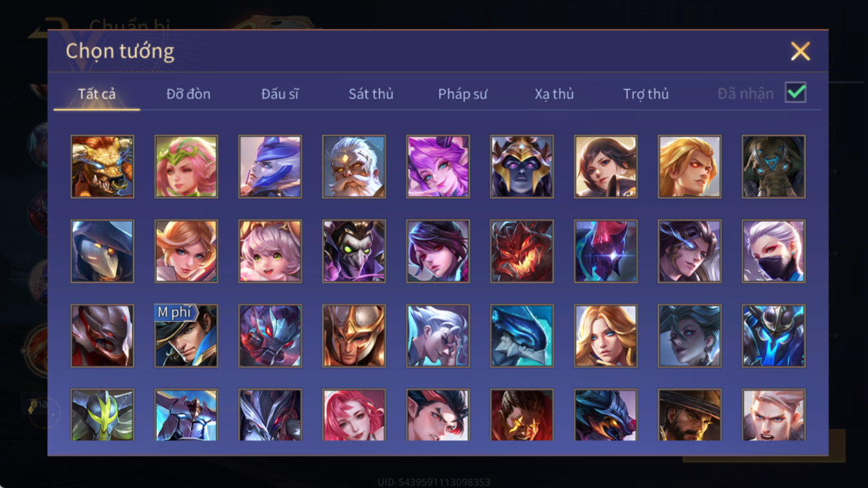Pick the red lava demon hero
868x488 pixels.
click(x=522, y=251)
